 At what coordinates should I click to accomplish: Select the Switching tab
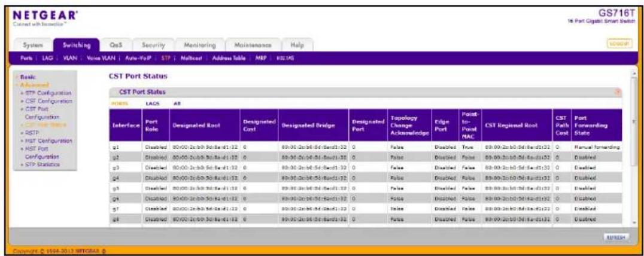76,45
